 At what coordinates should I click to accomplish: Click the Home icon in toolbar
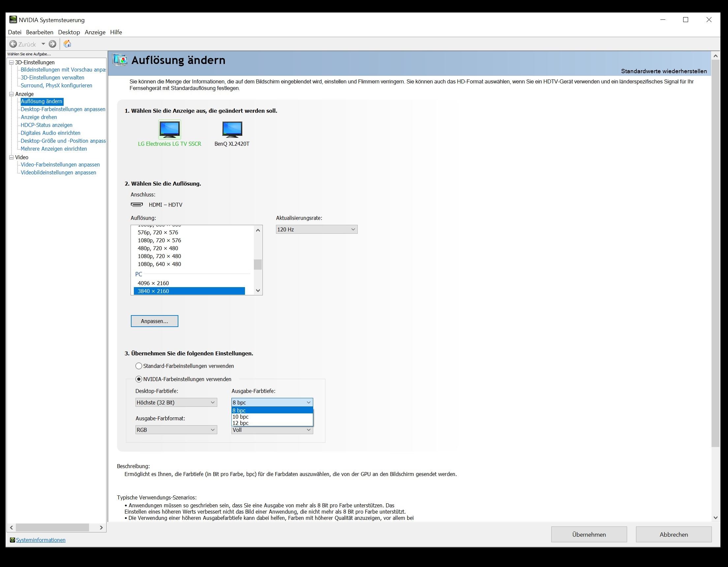[67, 44]
